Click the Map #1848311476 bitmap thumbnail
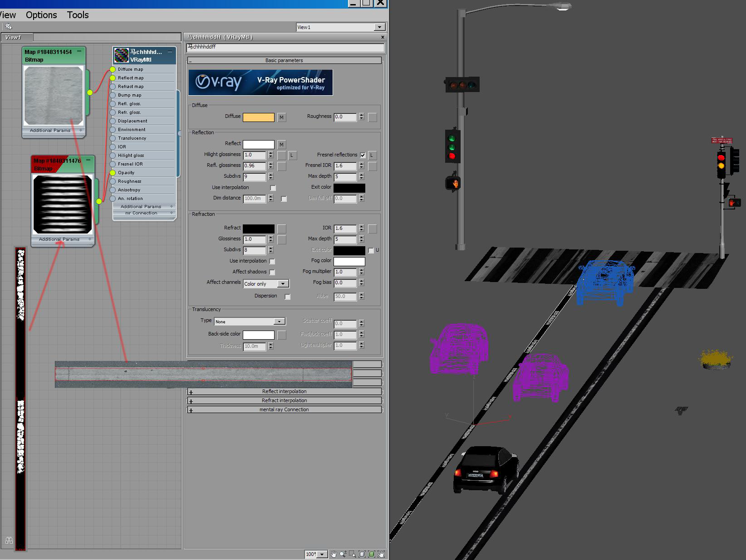This screenshot has width=746, height=560. [x=63, y=205]
